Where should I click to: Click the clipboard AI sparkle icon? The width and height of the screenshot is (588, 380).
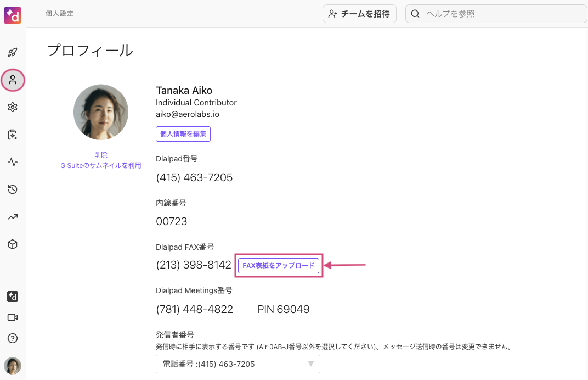13,135
